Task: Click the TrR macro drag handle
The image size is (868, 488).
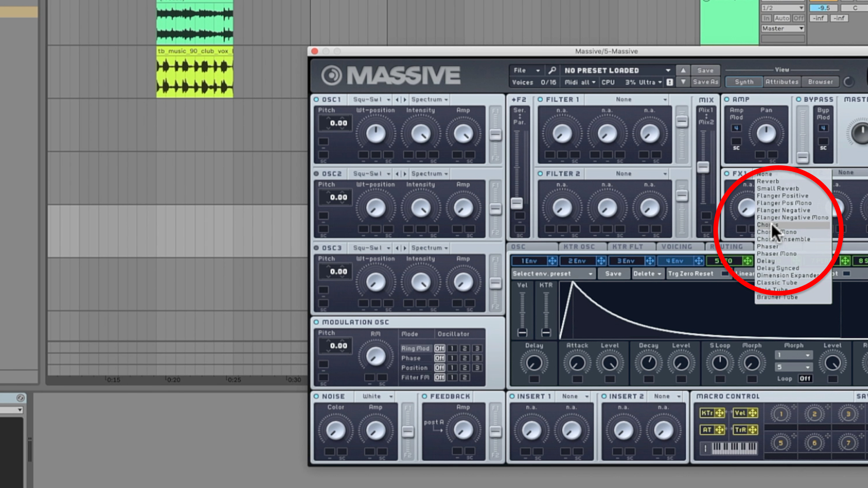Action: [x=752, y=430]
